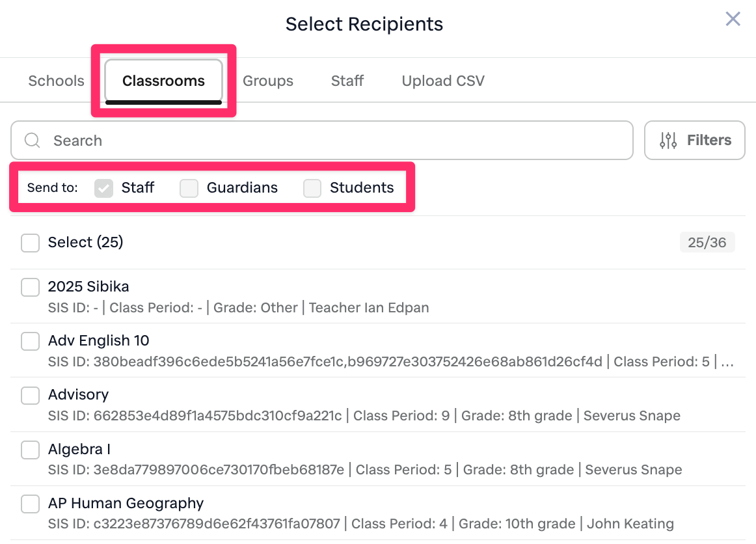Toggle the Staff send-to checkbox
756x544 pixels.
tap(104, 188)
